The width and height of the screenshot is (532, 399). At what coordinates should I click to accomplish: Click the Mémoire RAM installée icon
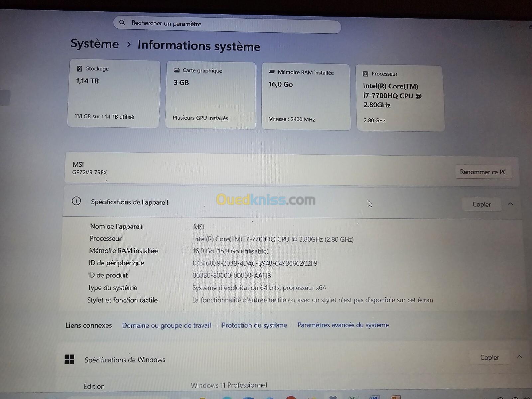point(272,72)
